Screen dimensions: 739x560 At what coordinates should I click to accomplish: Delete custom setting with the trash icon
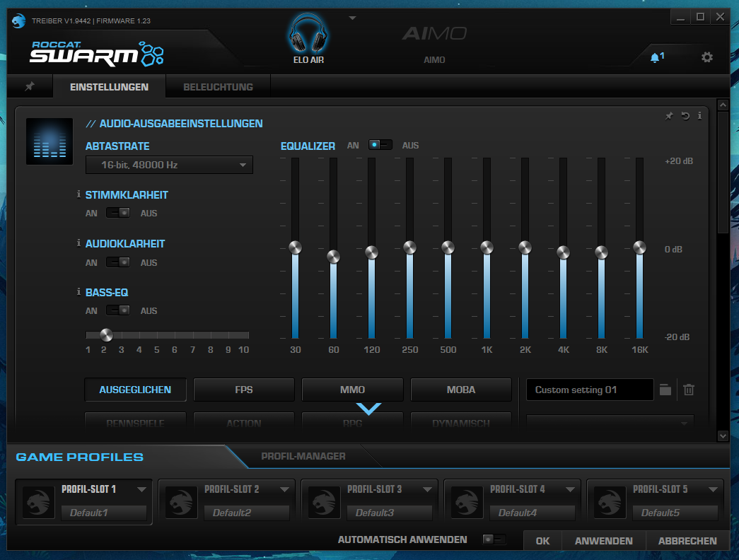[689, 390]
